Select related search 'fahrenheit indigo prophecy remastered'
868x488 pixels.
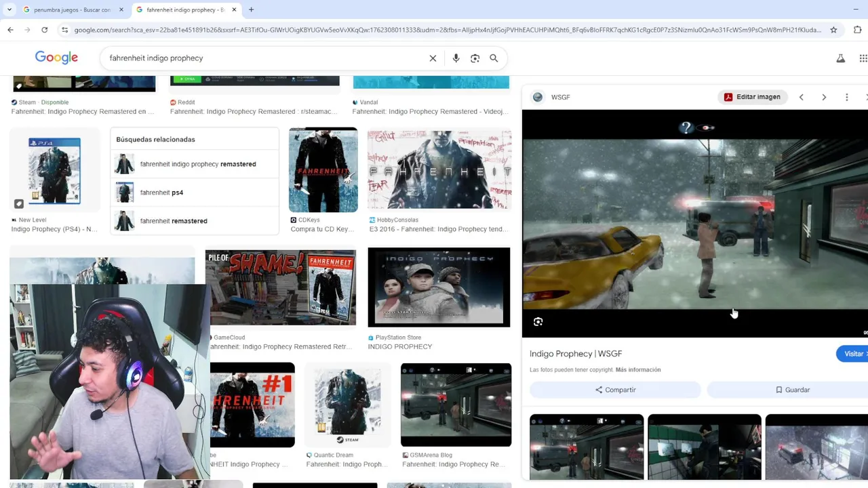pos(195,164)
